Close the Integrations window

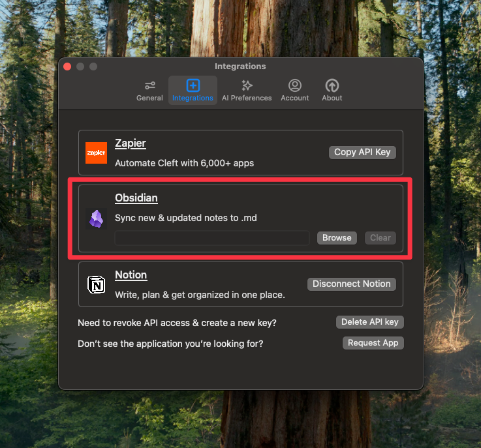[67, 67]
